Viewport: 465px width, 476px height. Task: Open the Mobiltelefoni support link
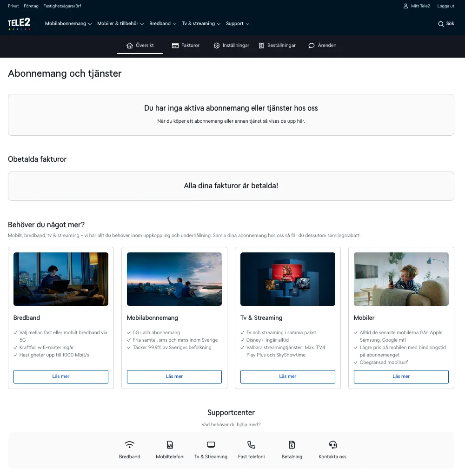point(170,456)
